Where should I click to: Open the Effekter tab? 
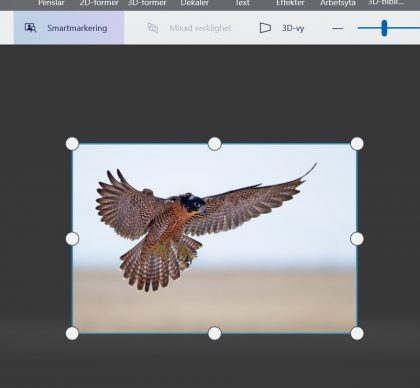coord(290,3)
